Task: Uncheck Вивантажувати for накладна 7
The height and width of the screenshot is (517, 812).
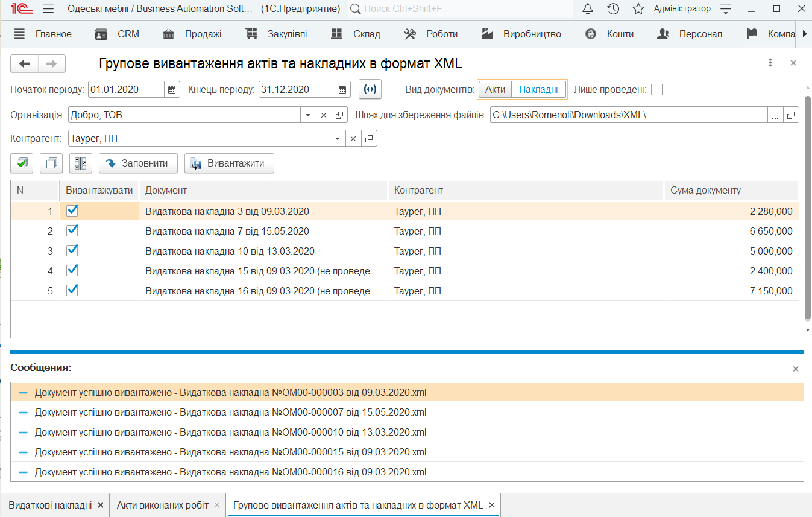Action: (x=72, y=230)
